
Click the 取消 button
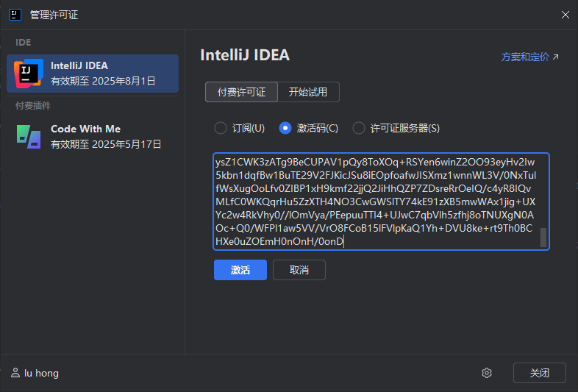pos(299,270)
